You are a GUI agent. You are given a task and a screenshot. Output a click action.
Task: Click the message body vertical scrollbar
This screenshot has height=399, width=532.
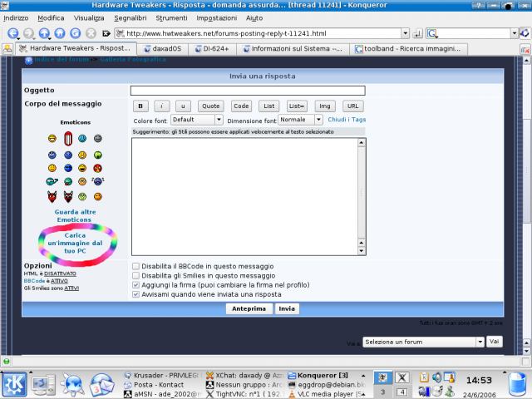[x=362, y=196]
